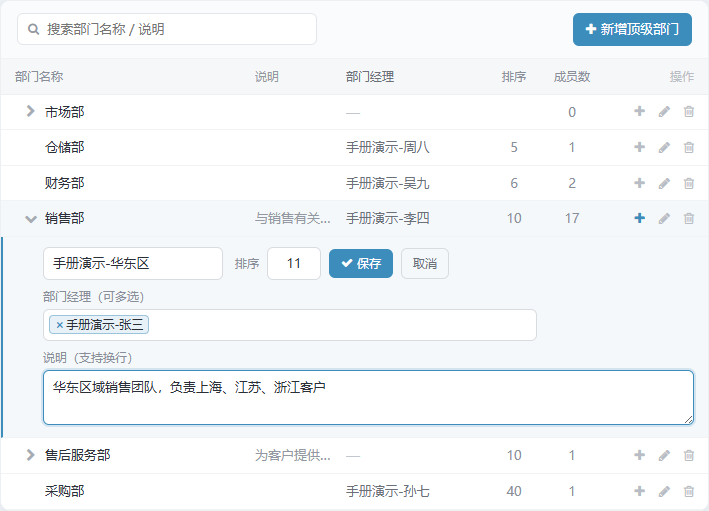
Task: Click the 新增顶级部门 button
Action: click(x=632, y=29)
